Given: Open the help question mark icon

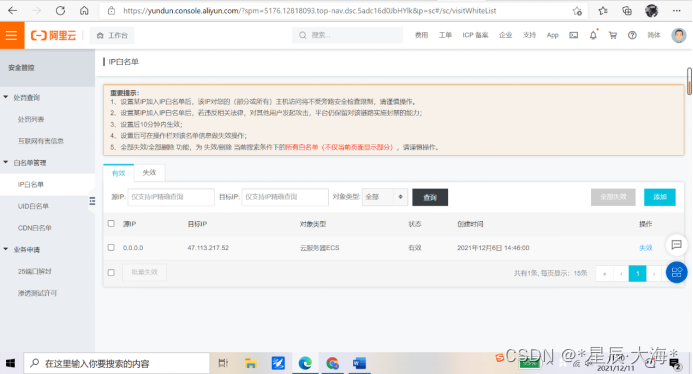Looking at the screenshot, I should click(x=632, y=35).
